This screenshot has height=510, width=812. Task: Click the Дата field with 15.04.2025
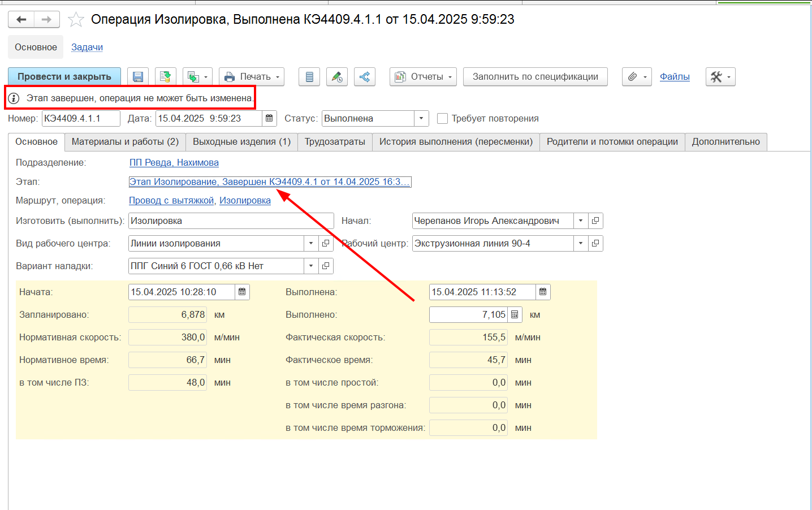click(209, 118)
